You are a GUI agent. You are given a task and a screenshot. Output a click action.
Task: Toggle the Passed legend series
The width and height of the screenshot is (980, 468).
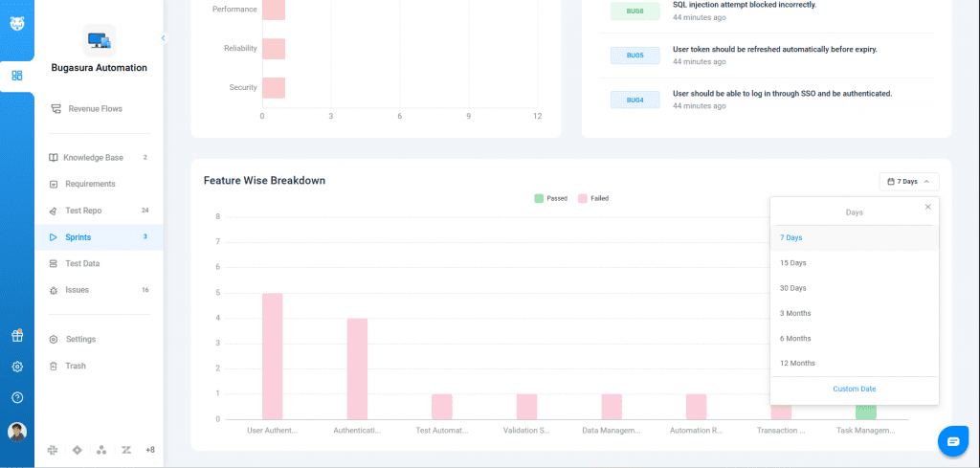[550, 198]
